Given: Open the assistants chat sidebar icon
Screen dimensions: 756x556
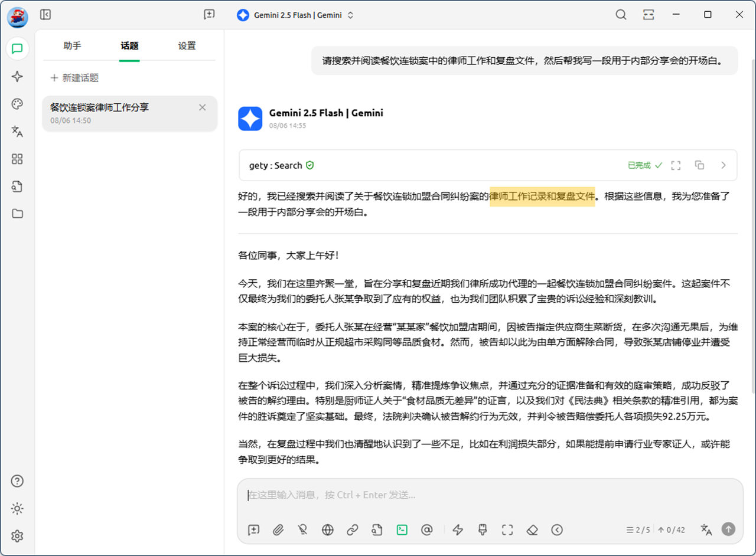Looking at the screenshot, I should click(x=17, y=48).
